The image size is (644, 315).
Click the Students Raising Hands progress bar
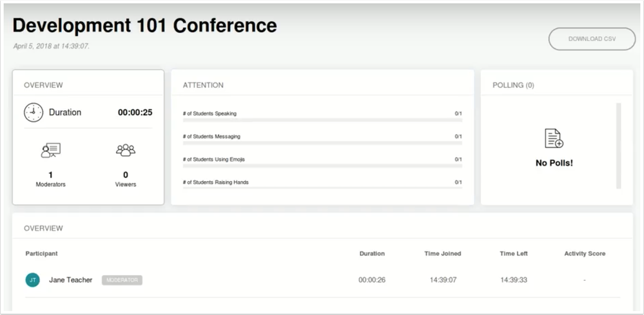322,188
